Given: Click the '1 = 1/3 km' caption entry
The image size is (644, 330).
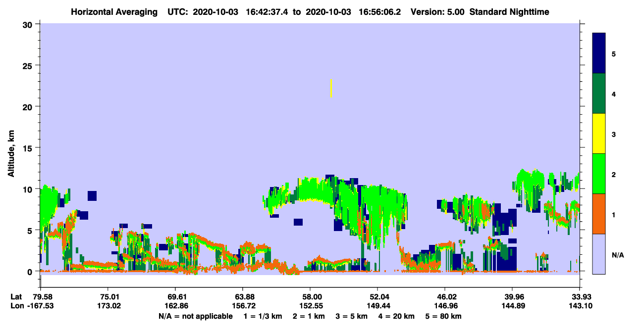Looking at the screenshot, I should tap(264, 316).
